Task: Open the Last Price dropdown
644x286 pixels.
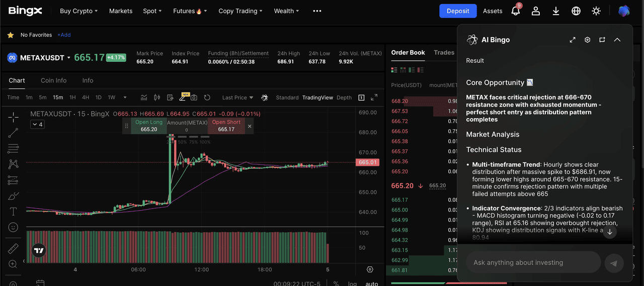Action: 237,98
